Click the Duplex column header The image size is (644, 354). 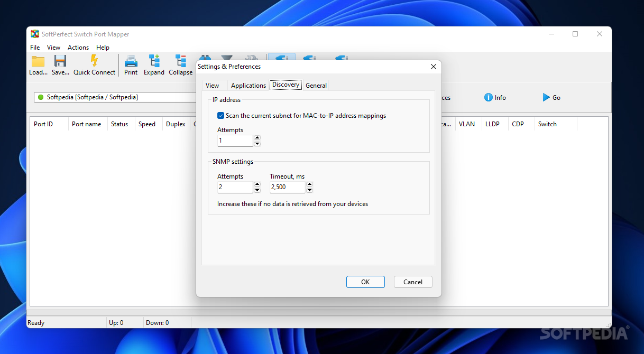(x=176, y=124)
